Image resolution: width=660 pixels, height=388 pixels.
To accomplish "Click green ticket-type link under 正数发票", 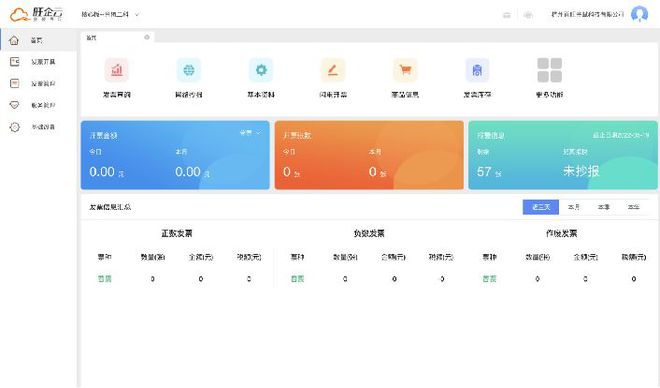I will point(104,279).
